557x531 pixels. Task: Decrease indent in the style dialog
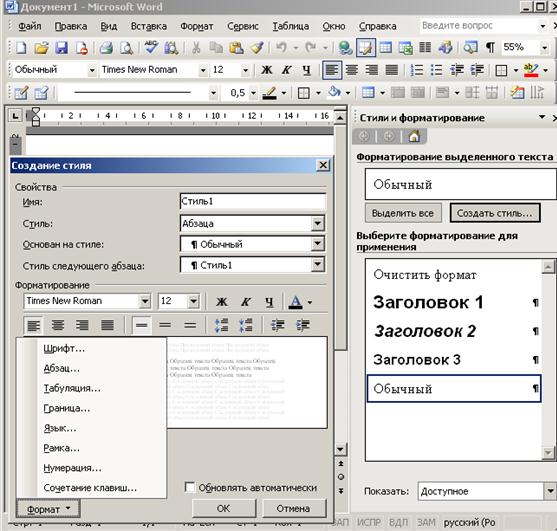278,325
